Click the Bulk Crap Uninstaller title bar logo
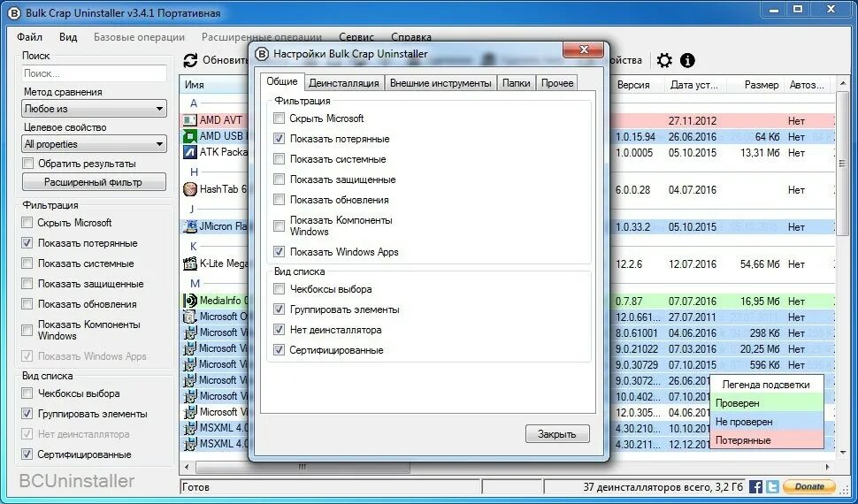 point(13,12)
